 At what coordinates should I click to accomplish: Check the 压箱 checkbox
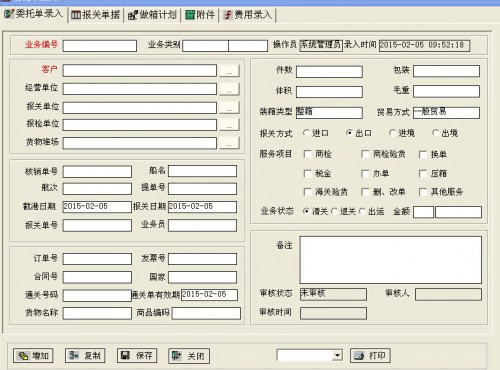pyautogui.click(x=423, y=173)
